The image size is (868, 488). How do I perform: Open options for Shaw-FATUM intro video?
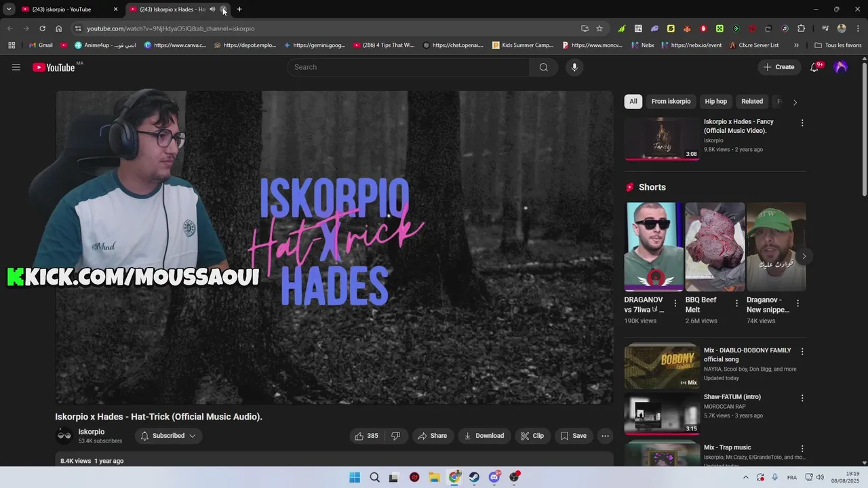tap(802, 399)
